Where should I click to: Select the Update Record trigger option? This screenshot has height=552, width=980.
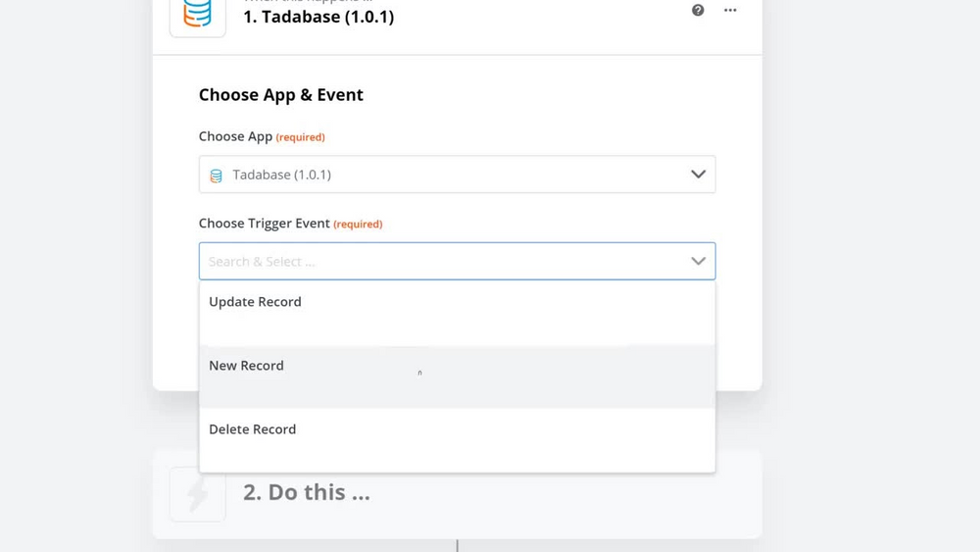pos(457,313)
